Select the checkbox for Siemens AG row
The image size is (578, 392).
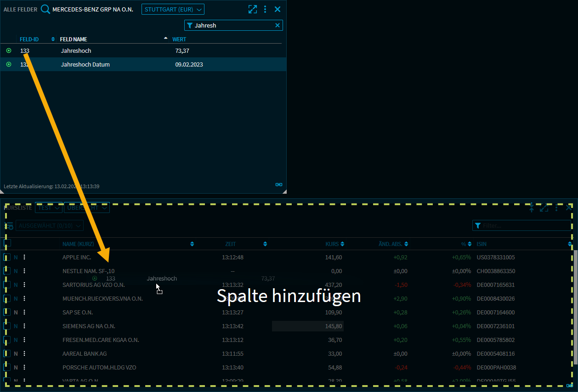pyautogui.click(x=7, y=326)
